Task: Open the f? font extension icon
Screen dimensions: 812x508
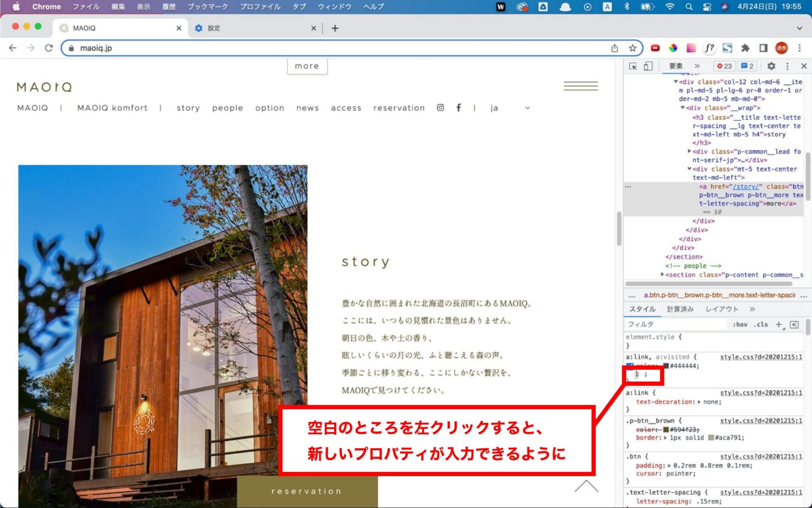Action: coord(709,48)
